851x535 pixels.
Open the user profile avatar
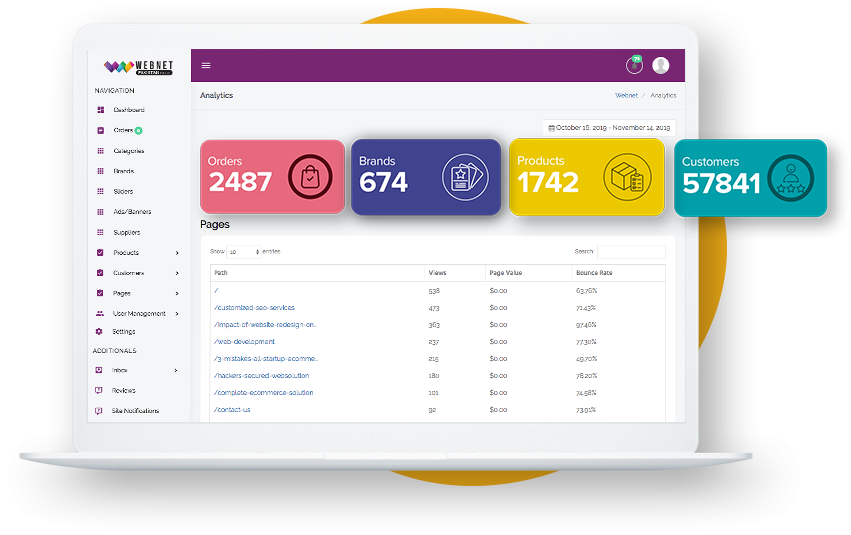(x=661, y=65)
